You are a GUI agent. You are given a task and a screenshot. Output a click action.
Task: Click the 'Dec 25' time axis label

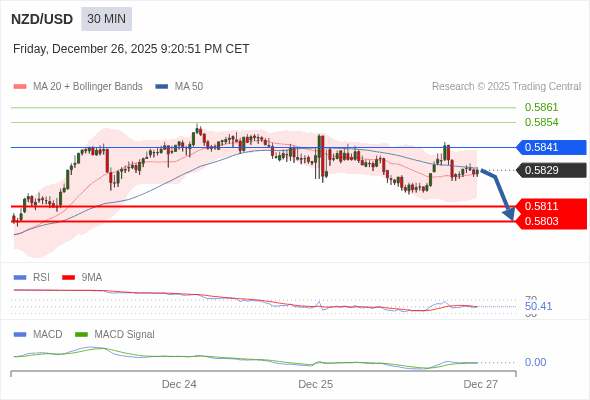(316, 384)
